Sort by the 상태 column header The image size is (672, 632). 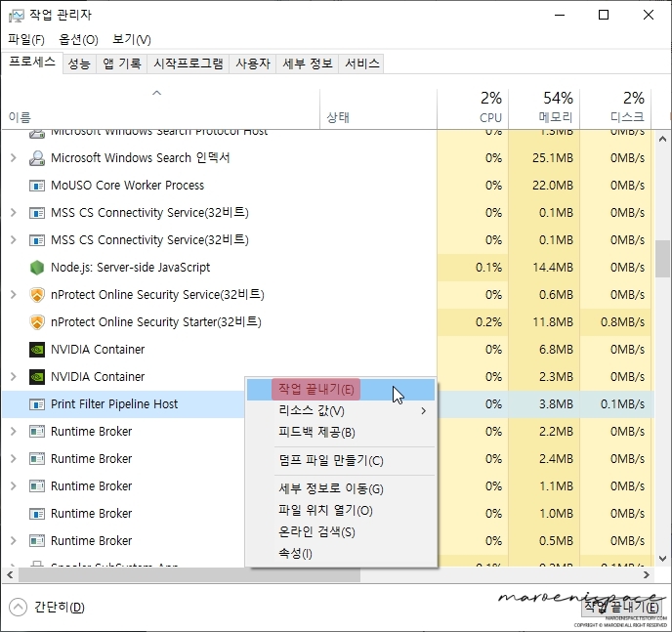[378, 108]
